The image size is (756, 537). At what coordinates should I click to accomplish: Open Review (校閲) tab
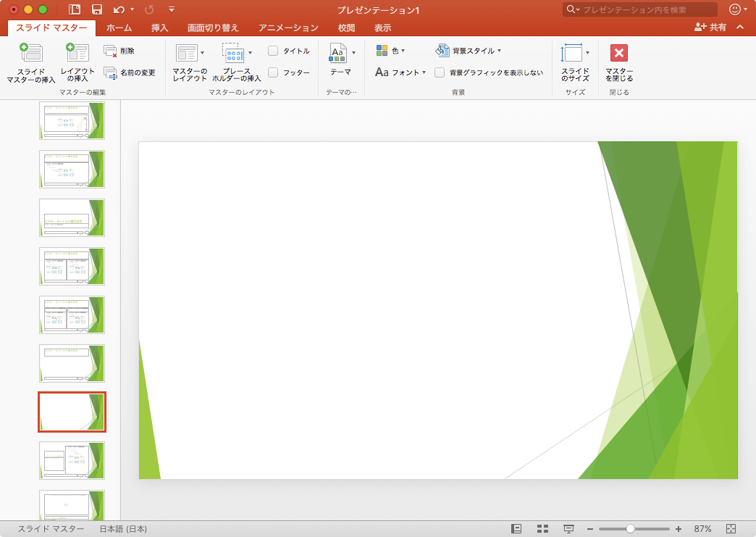[x=346, y=28]
